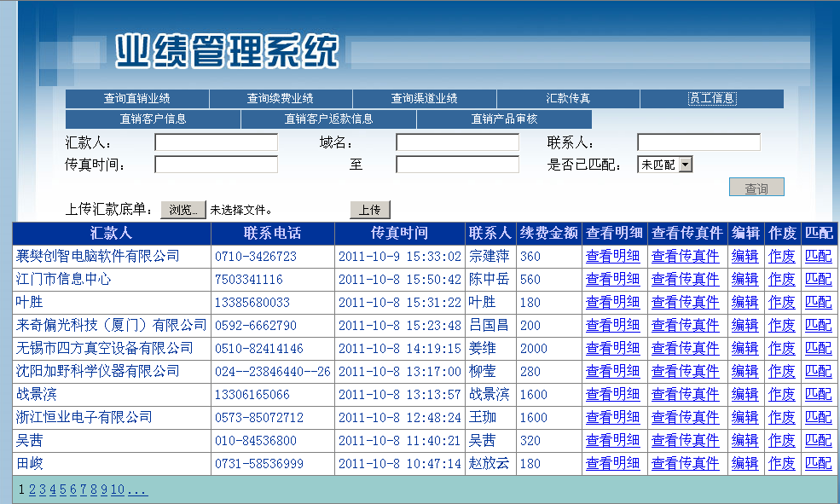Click 作废 for 沈阳加野科学仪器有限公司
The height and width of the screenshot is (504, 840).
point(782,372)
